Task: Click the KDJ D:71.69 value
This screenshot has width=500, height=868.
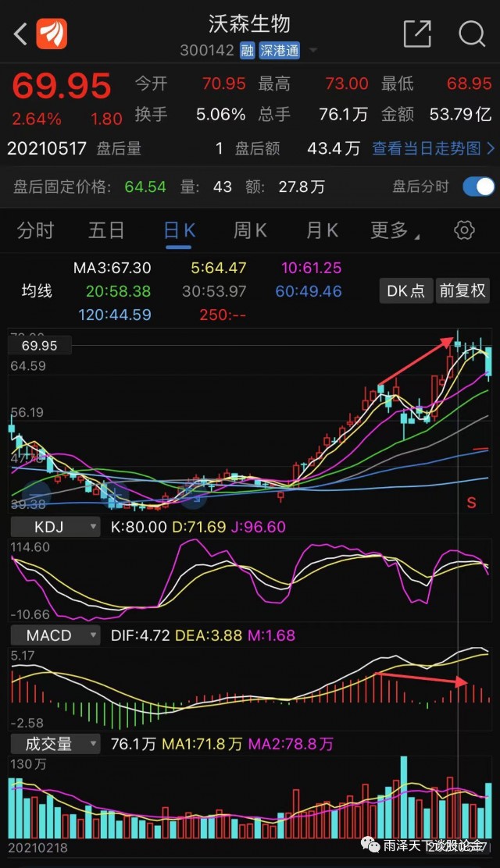Action: (x=199, y=526)
